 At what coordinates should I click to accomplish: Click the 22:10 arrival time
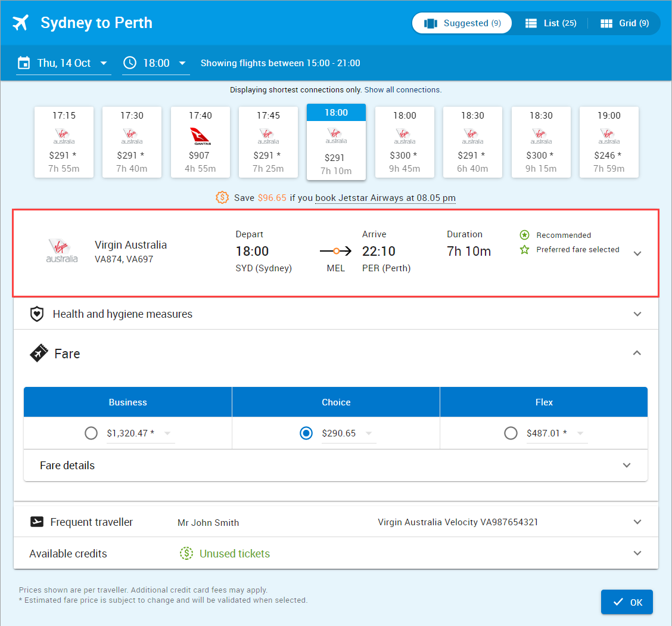point(379,251)
